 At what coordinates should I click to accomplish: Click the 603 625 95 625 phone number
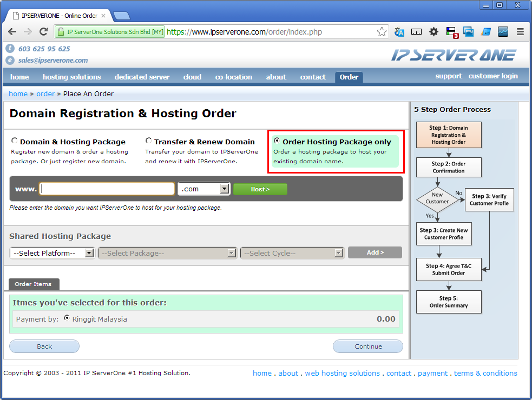pos(44,49)
